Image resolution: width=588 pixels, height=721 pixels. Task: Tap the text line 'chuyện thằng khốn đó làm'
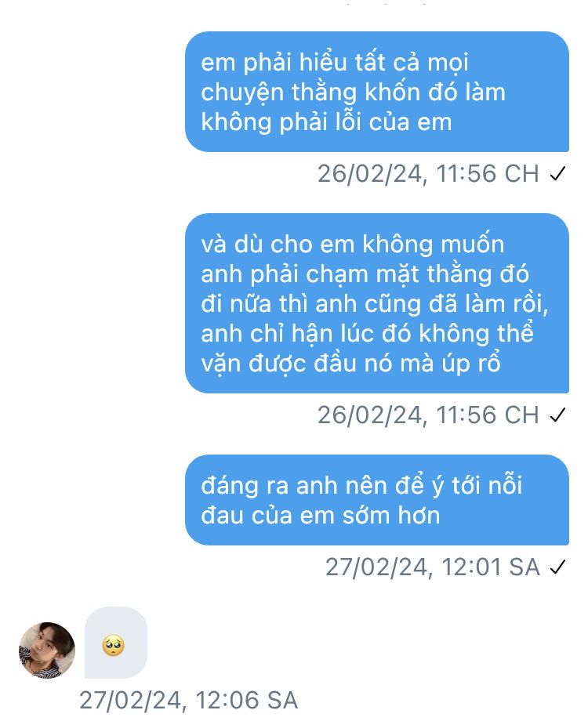point(353,92)
